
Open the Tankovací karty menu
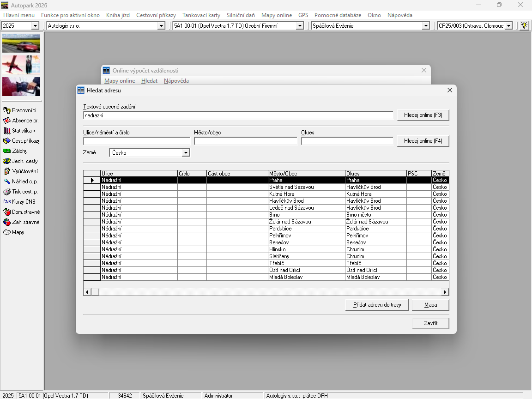(201, 15)
